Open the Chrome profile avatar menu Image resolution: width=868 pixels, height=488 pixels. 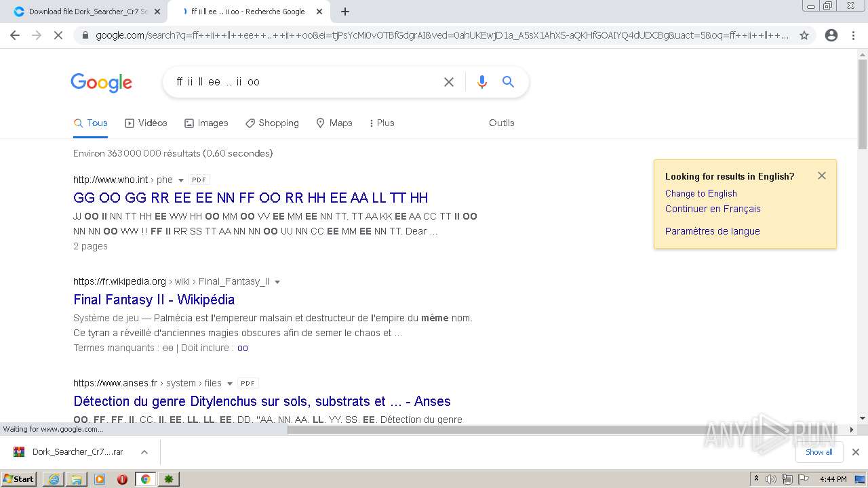click(831, 35)
